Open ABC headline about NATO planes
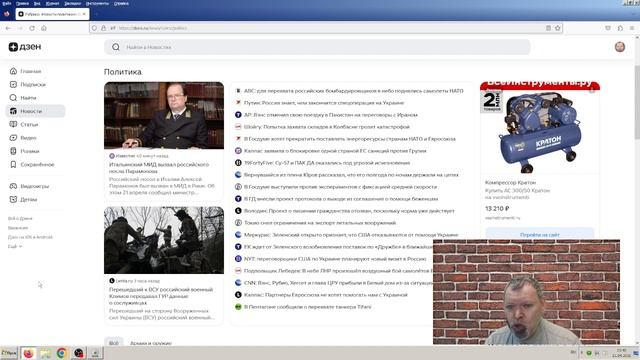Screen dimensions: 640x360 [353, 91]
